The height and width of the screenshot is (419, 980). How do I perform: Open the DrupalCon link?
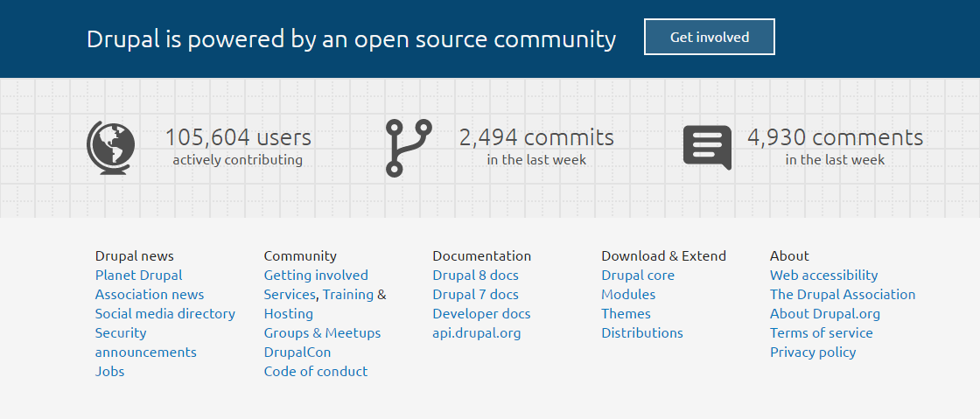click(x=297, y=353)
